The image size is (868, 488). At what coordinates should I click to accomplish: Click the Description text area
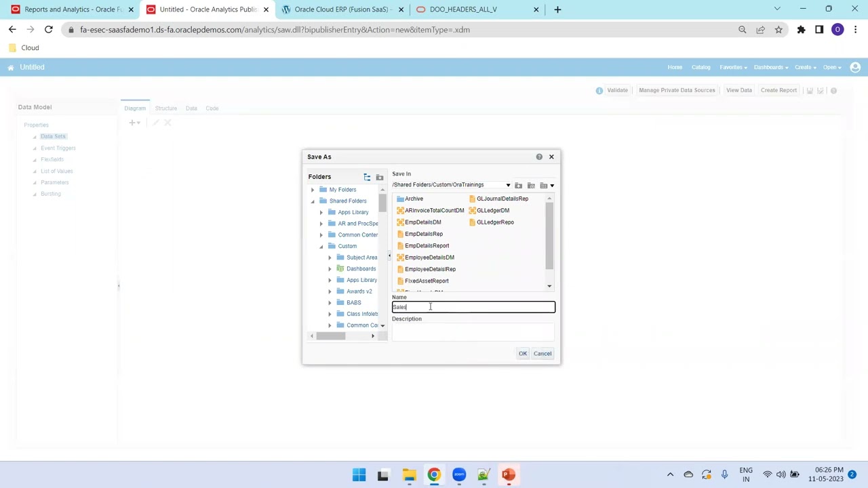click(473, 331)
